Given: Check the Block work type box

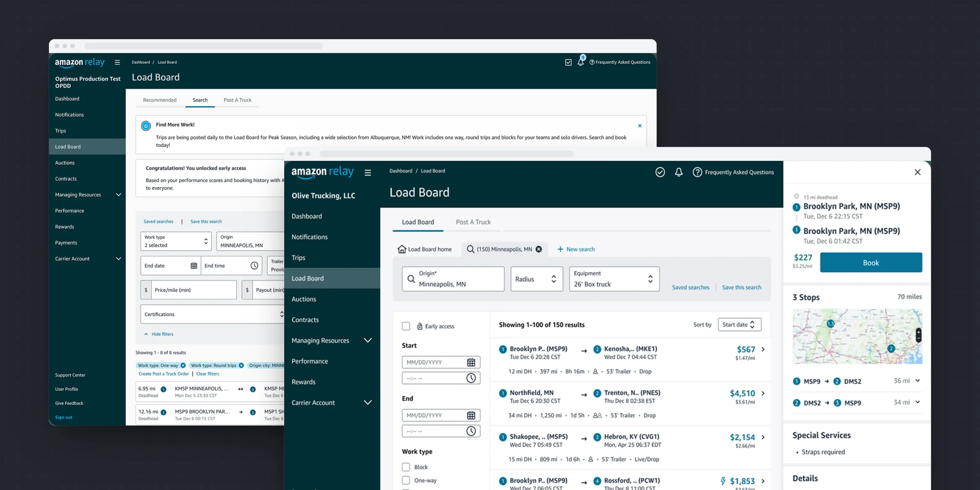Looking at the screenshot, I should point(406,467).
